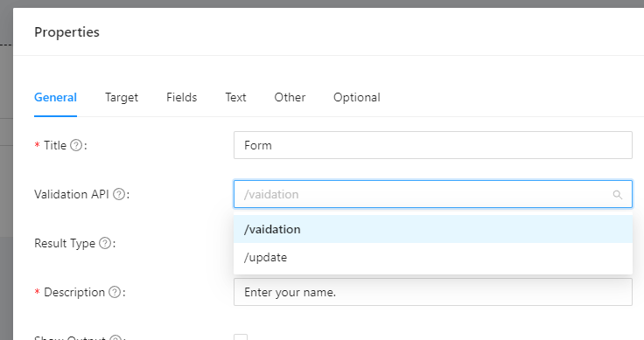
Task: Choose the /update option in dropdown
Action: 433,258
